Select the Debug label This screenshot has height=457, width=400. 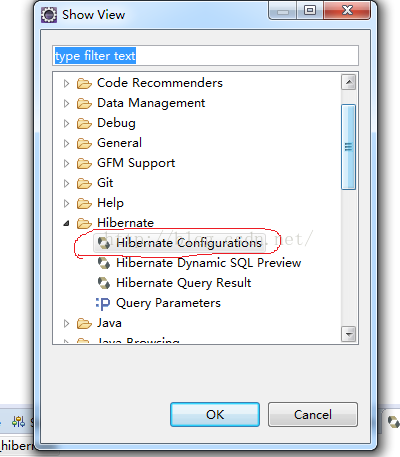coord(116,123)
